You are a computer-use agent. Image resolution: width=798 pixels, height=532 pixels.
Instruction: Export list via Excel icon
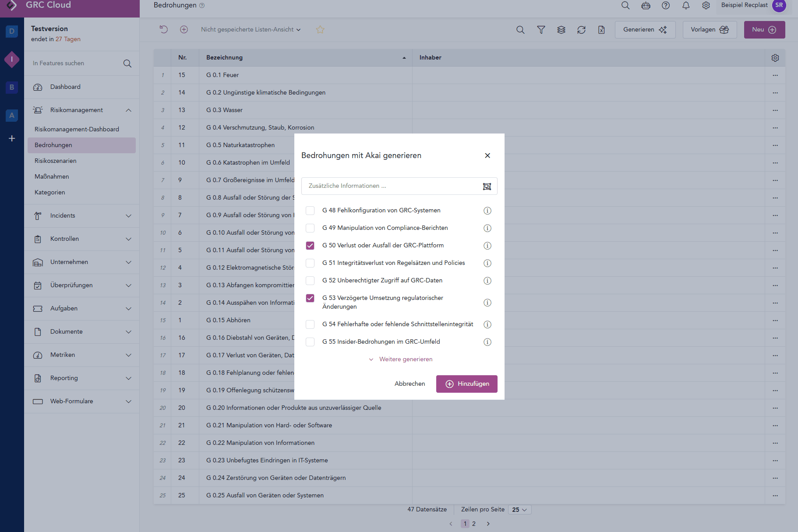[x=601, y=30]
